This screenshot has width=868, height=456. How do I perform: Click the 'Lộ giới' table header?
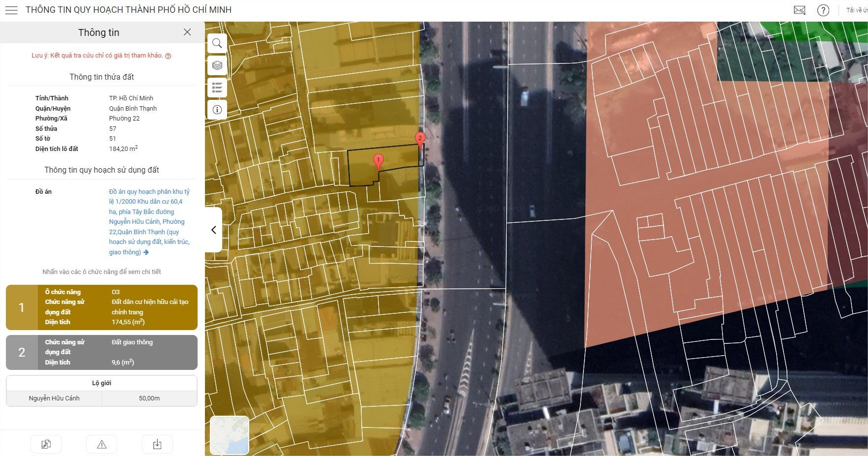(102, 383)
